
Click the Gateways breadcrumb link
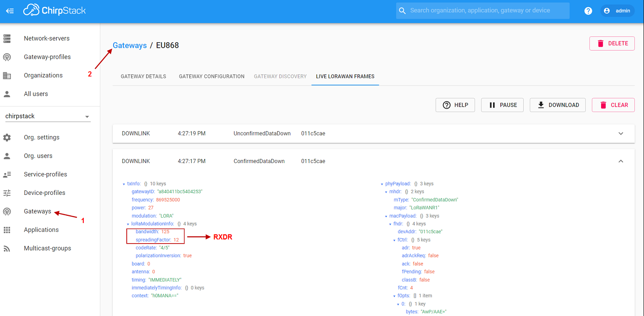pyautogui.click(x=130, y=46)
